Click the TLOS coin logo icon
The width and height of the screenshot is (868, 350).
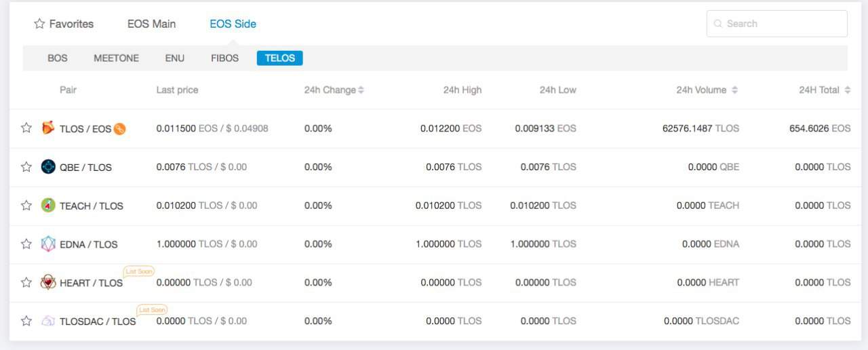pos(48,128)
